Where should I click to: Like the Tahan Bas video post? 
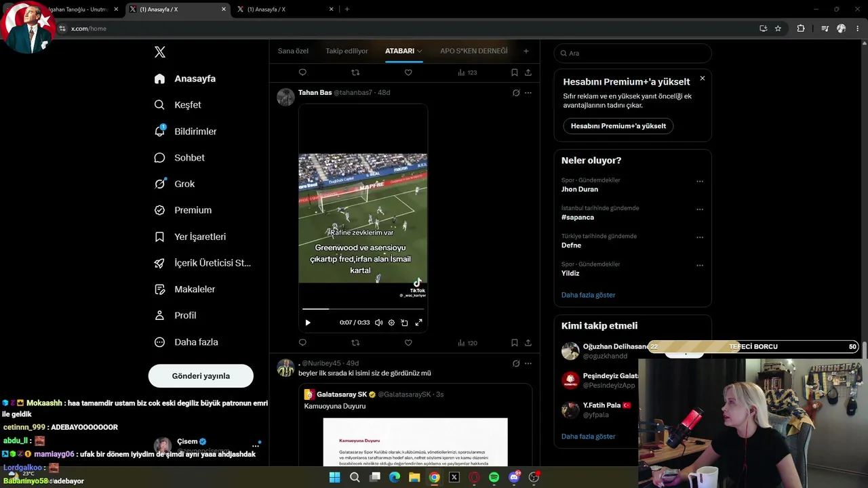pos(408,343)
